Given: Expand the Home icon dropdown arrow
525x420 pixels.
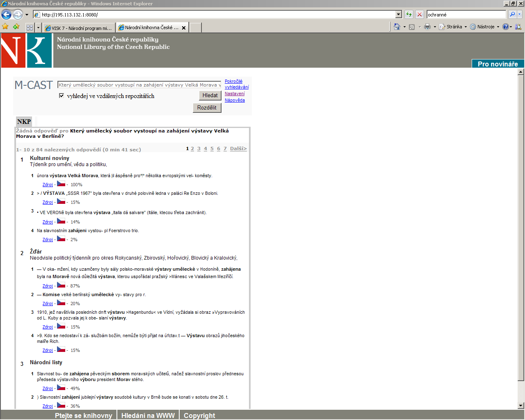Looking at the screenshot, I should coord(404,27).
